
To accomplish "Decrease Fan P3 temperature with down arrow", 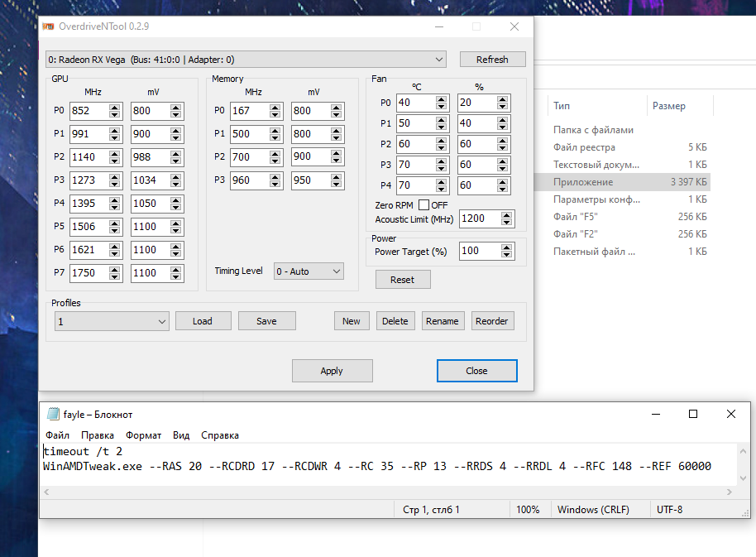I will pyautogui.click(x=441, y=168).
